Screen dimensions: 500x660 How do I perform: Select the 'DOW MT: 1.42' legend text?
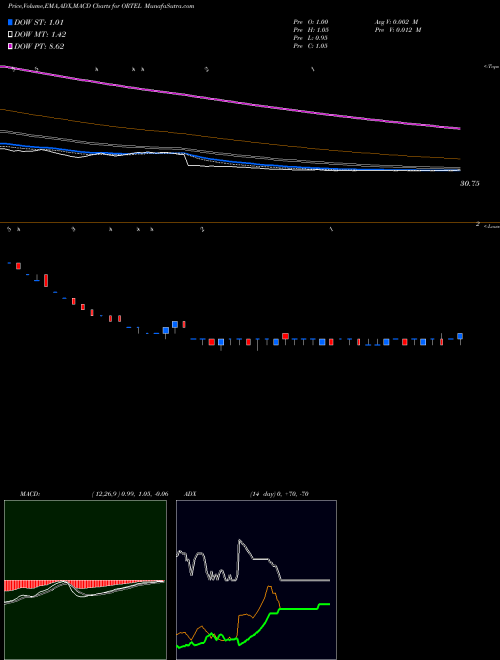tap(40, 35)
